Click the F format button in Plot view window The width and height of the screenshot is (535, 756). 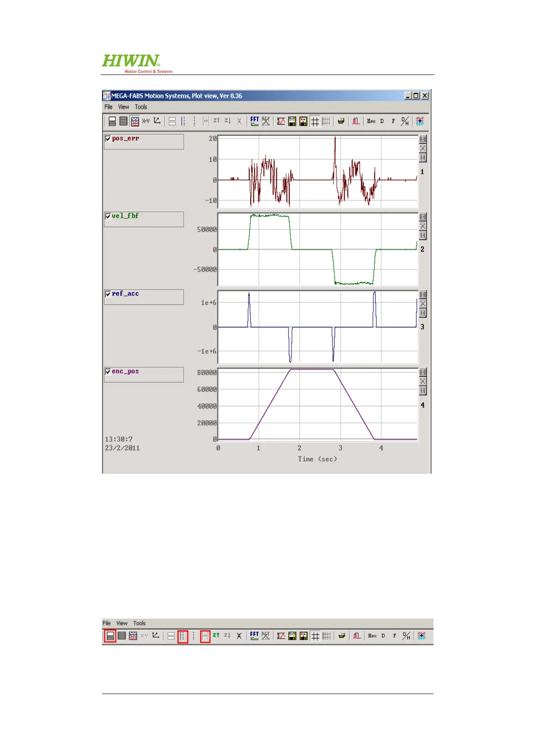(394, 121)
